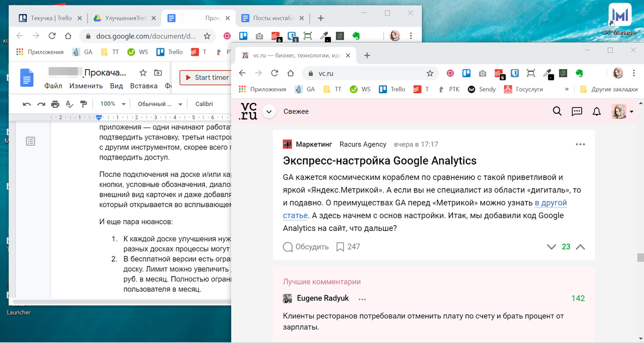Open the document outline icon in Google Docs
This screenshot has height=343, width=644.
31,141
